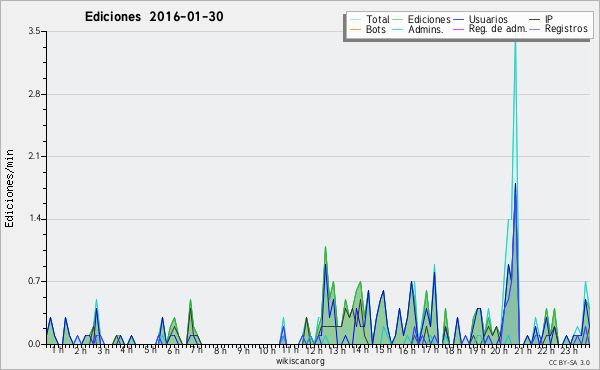Click the 'Total' legend label

coord(378,19)
